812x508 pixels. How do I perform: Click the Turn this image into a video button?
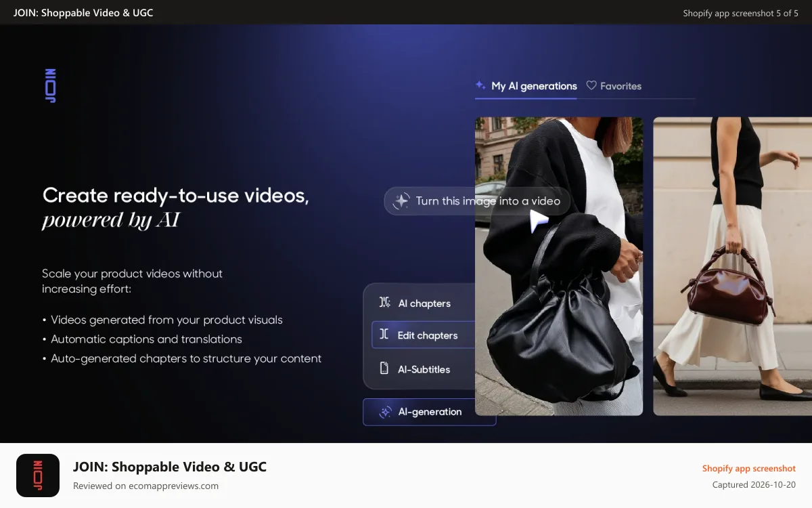tap(478, 201)
